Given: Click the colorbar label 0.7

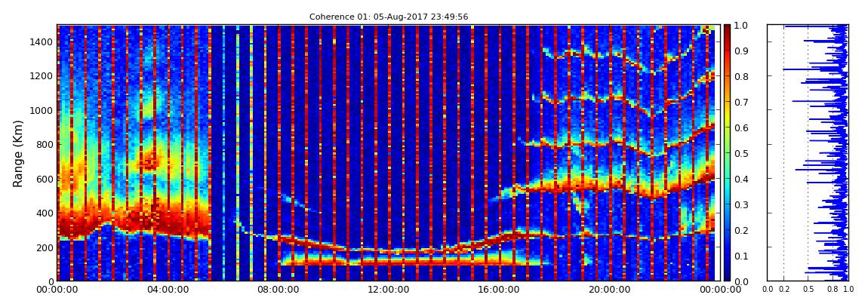Looking at the screenshot, I should [743, 103].
